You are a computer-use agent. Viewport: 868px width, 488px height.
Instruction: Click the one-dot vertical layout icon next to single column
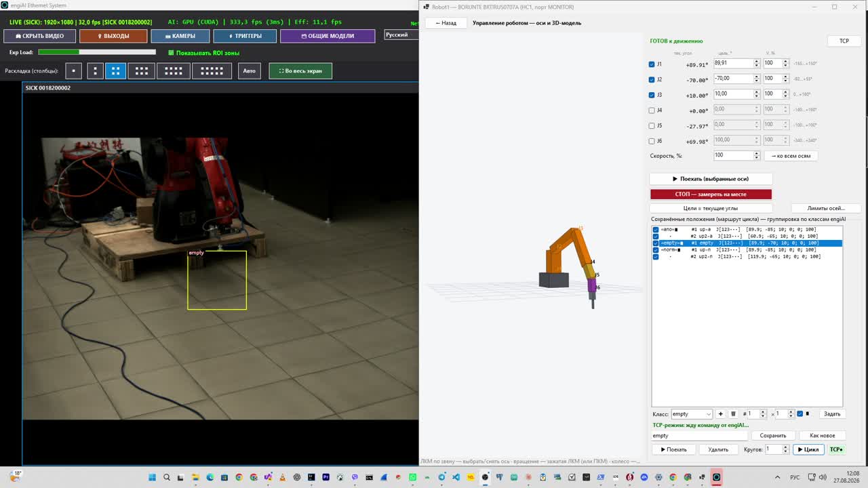coord(95,70)
